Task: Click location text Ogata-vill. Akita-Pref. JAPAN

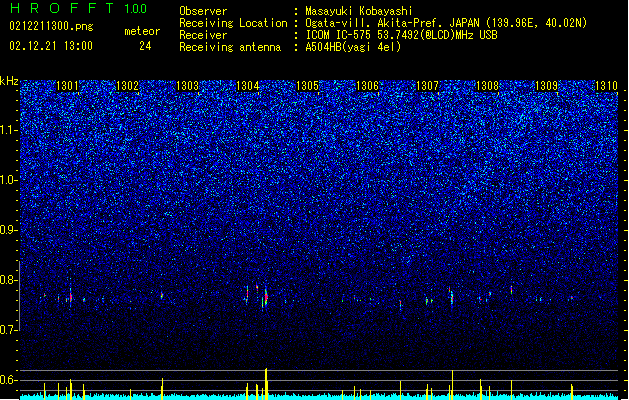Action: [x=392, y=23]
